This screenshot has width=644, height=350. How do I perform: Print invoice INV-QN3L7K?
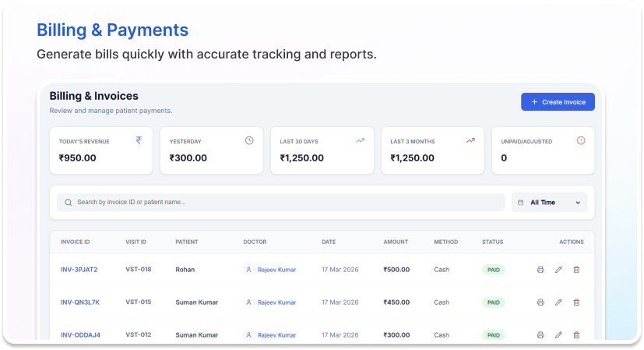(x=540, y=302)
